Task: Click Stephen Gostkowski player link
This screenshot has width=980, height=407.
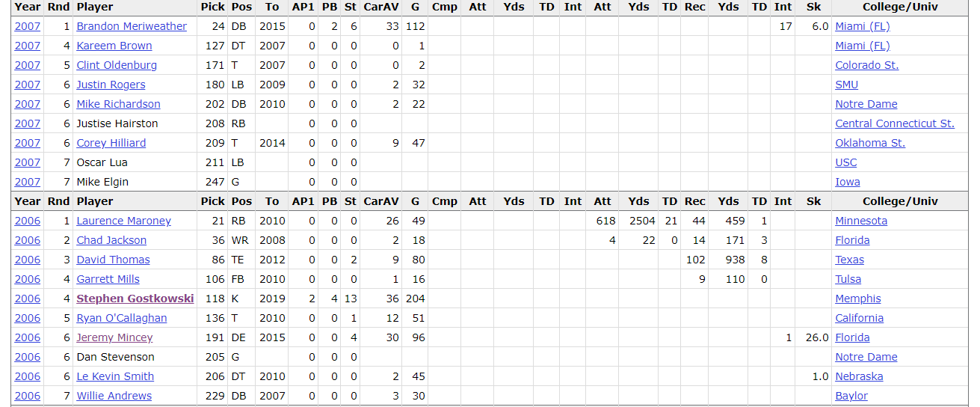Action: tap(135, 299)
